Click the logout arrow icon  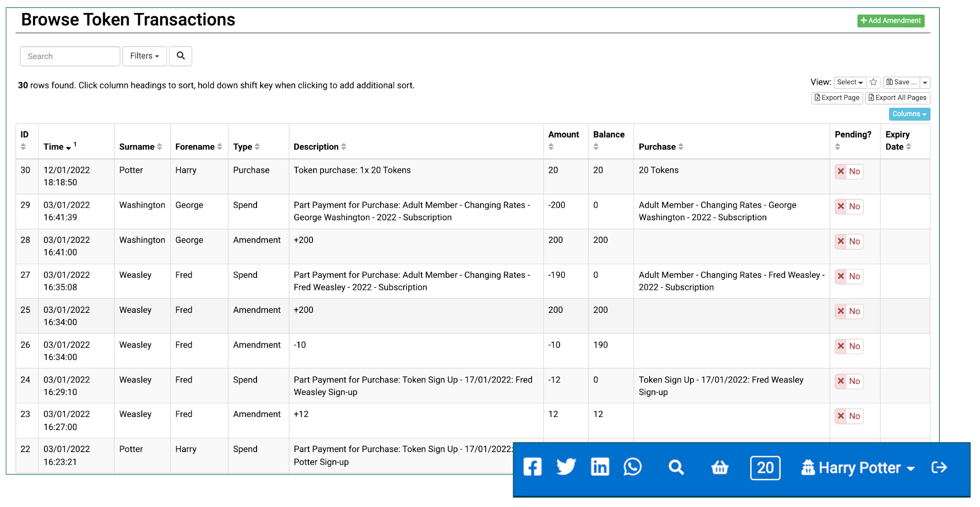[x=939, y=467]
